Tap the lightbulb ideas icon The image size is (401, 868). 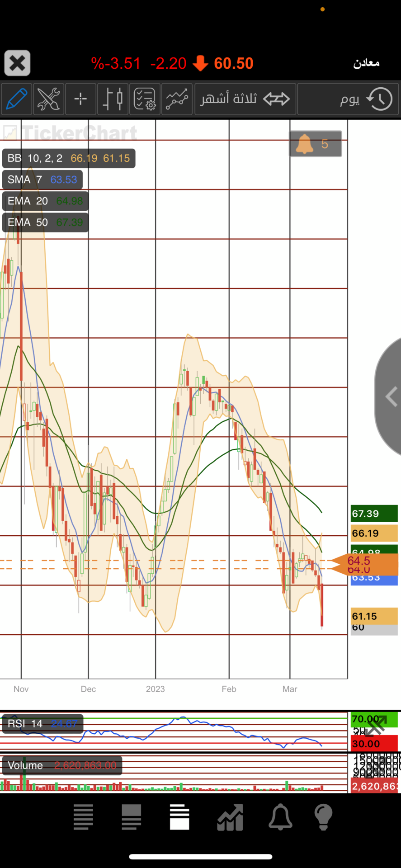coord(323,817)
